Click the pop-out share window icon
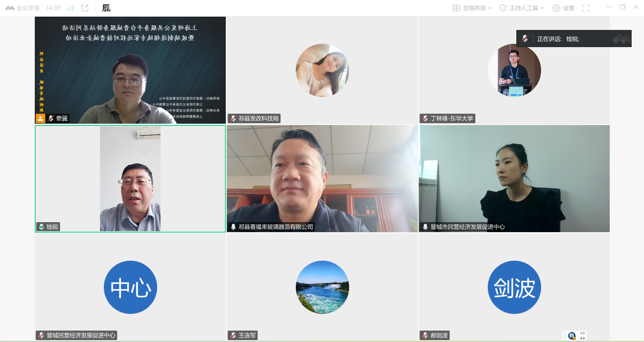 point(85,8)
